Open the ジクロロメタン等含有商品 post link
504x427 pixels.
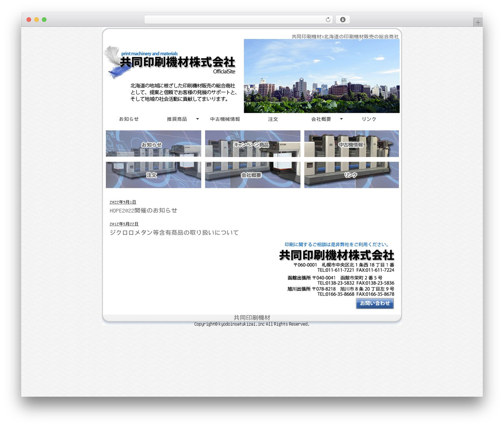tap(174, 233)
